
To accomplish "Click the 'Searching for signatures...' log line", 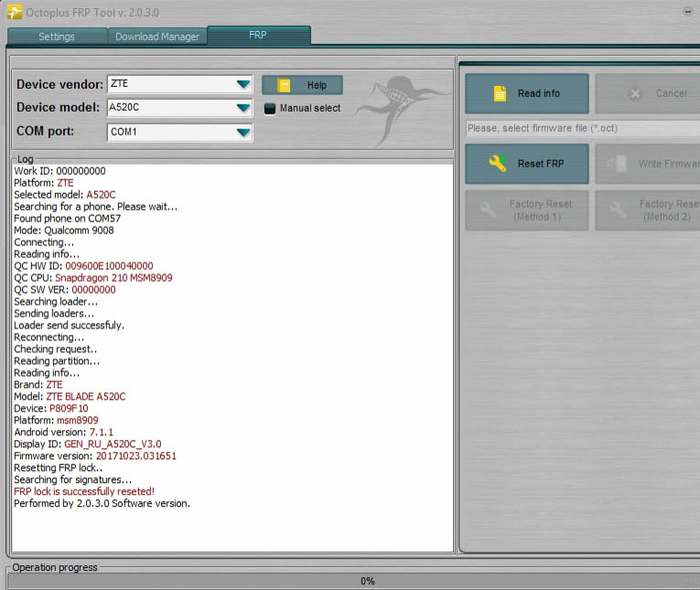I will (x=73, y=479).
